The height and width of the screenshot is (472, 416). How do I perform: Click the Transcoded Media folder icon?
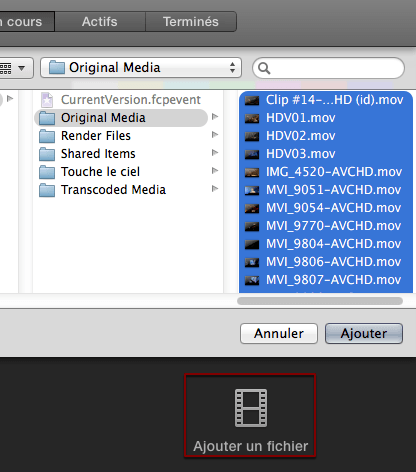[x=47, y=190]
